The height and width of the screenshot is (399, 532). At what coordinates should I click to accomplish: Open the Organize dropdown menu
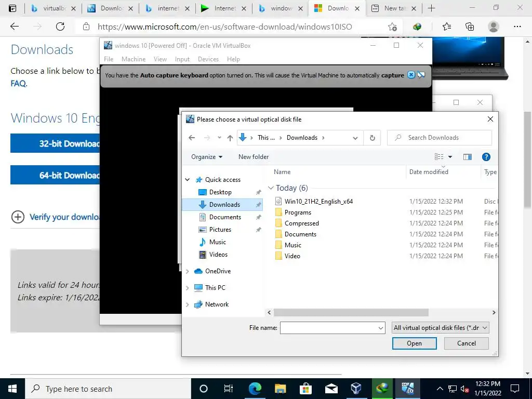[x=207, y=157]
